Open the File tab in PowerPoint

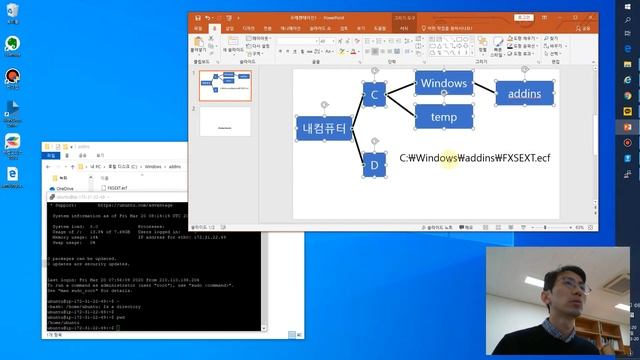point(198,29)
